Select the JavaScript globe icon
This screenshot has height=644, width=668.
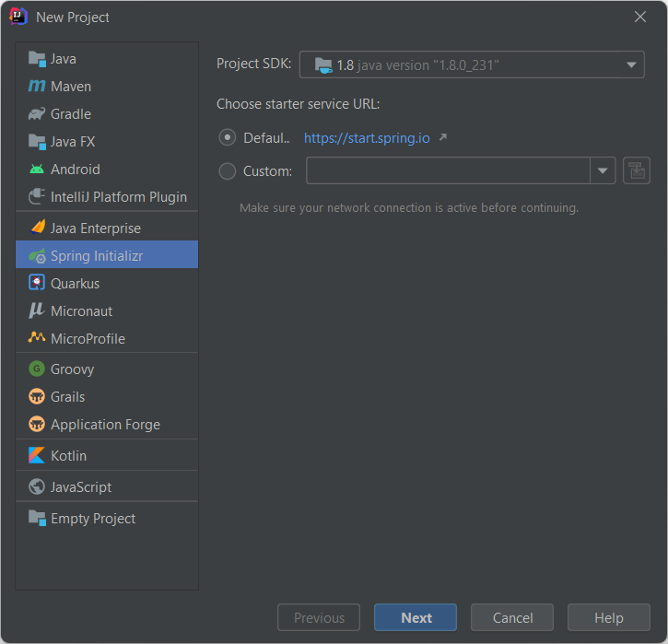(37, 487)
